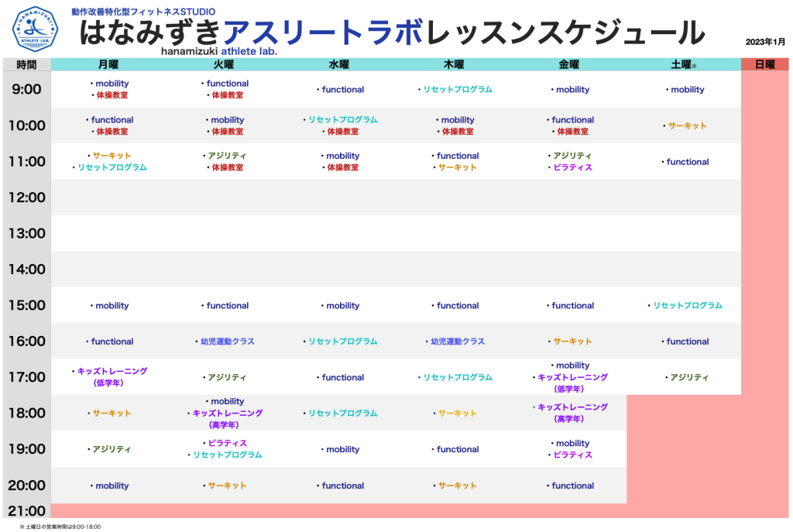The height and width of the screenshot is (532, 793).
Task: Click サーキット in the 月曜 18:00 slot
Action: tap(112, 414)
